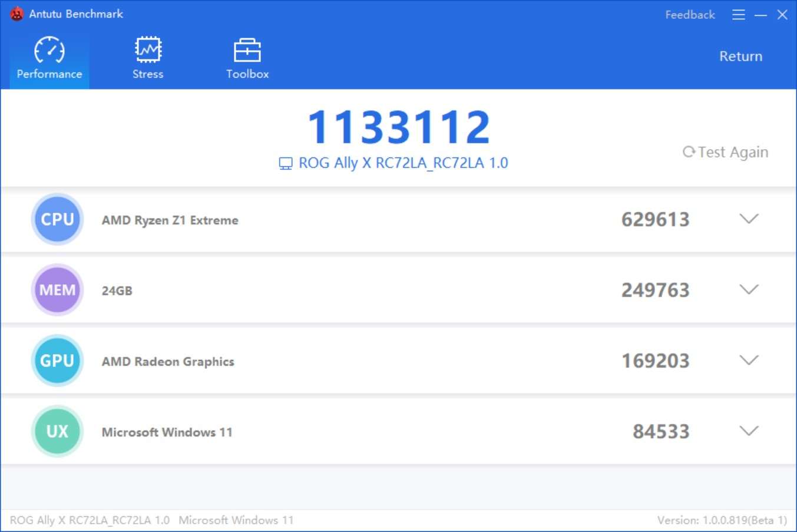797x532 pixels.
Task: Click the GPU circle badge
Action: coord(57,361)
